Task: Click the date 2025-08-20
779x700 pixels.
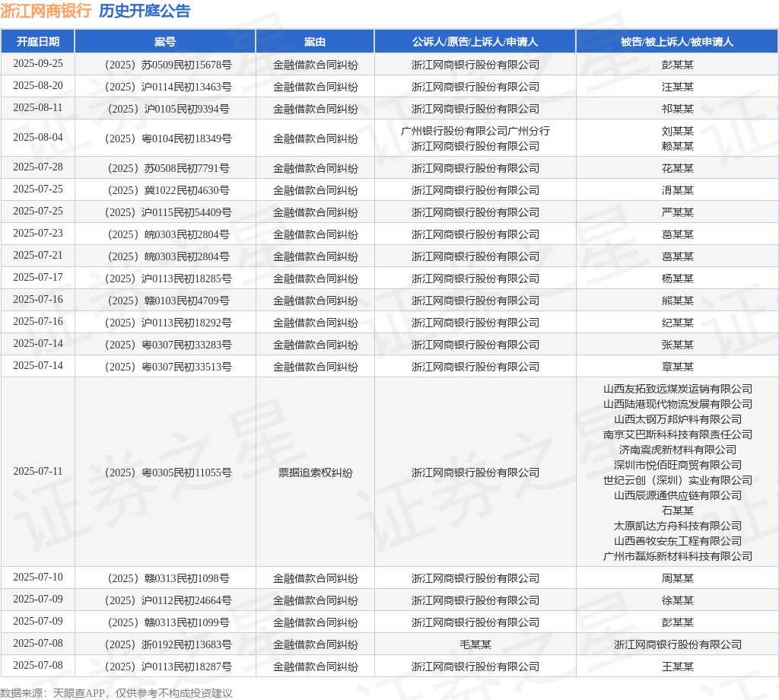Action: 38,85
